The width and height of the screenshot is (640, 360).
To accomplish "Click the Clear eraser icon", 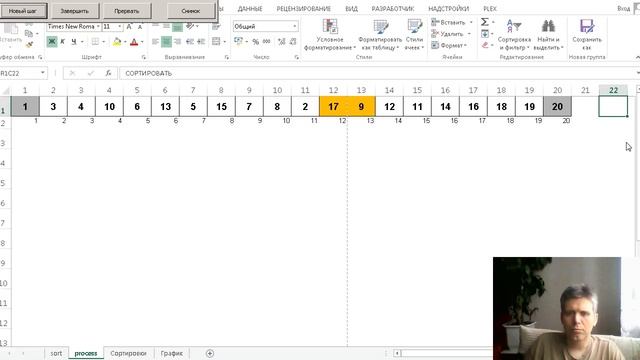I will click(x=485, y=45).
